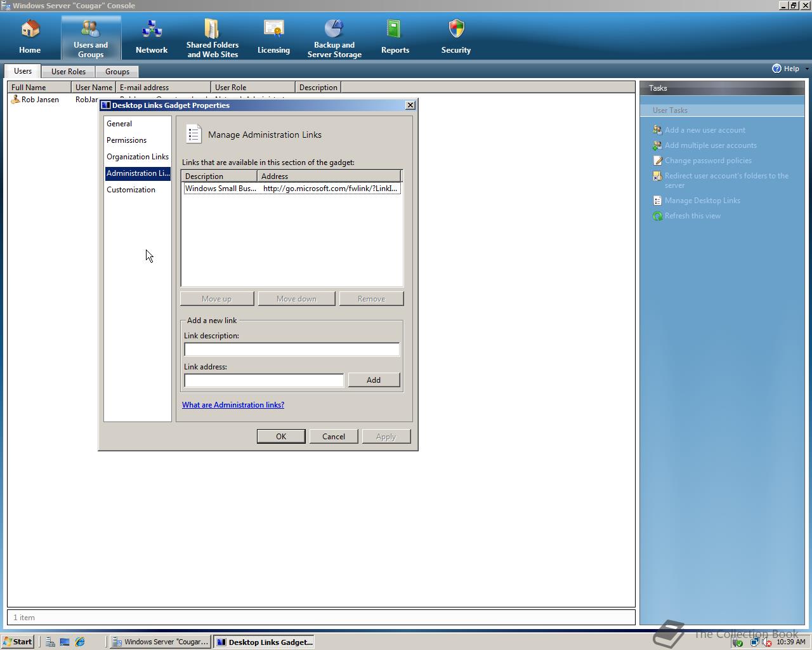This screenshot has height=650, width=812.
Task: Click Change password policies link
Action: coord(708,161)
